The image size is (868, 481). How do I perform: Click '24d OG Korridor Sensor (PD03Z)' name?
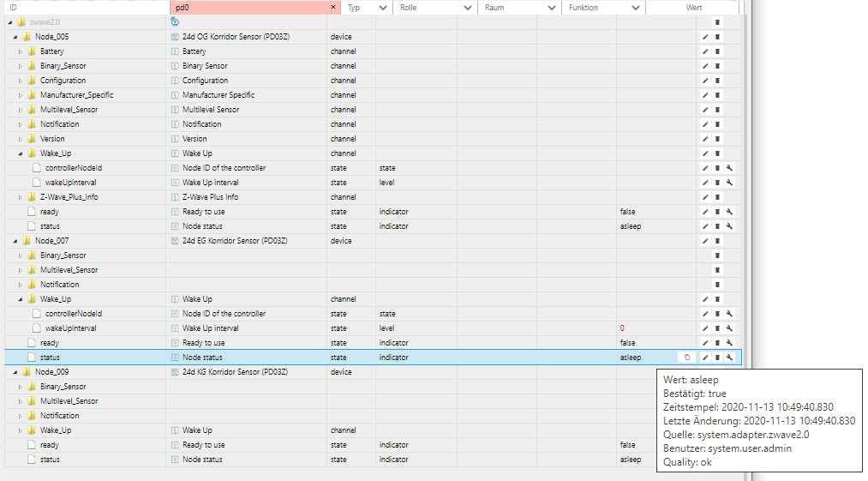point(236,37)
